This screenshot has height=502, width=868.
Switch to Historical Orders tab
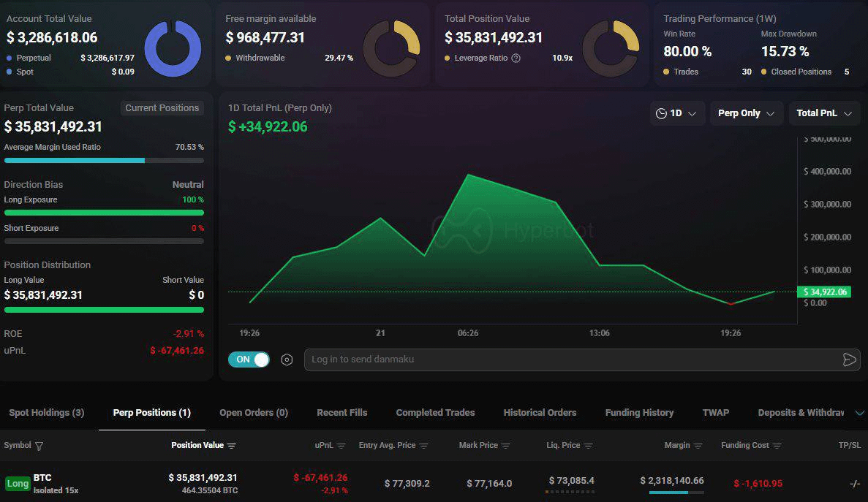tap(540, 412)
